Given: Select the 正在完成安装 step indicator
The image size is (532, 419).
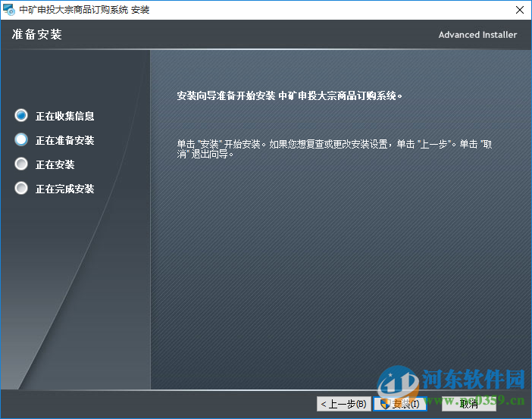Looking at the screenshot, I should click(21, 188).
